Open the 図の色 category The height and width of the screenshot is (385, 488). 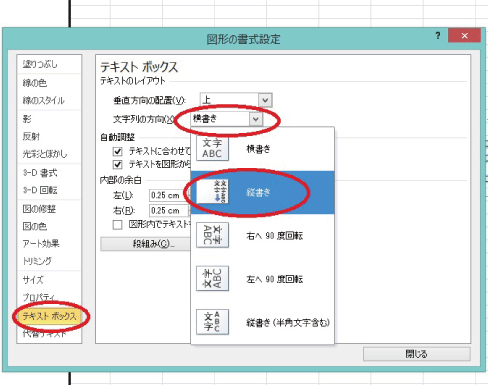[35, 226]
